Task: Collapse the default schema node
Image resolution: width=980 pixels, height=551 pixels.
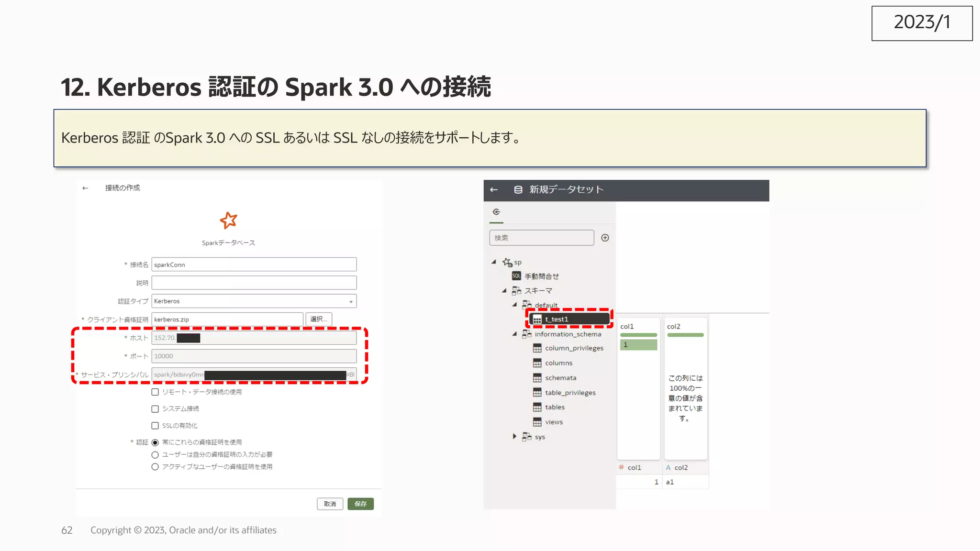Action: [514, 305]
